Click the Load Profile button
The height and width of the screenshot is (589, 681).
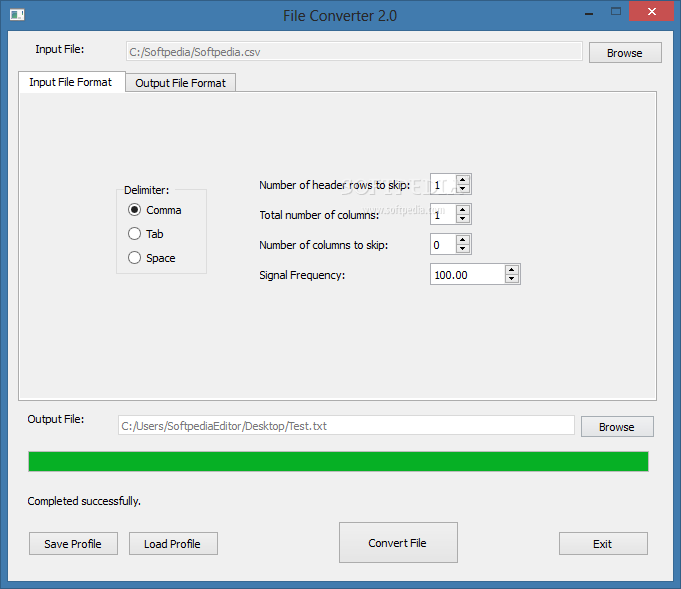point(173,544)
